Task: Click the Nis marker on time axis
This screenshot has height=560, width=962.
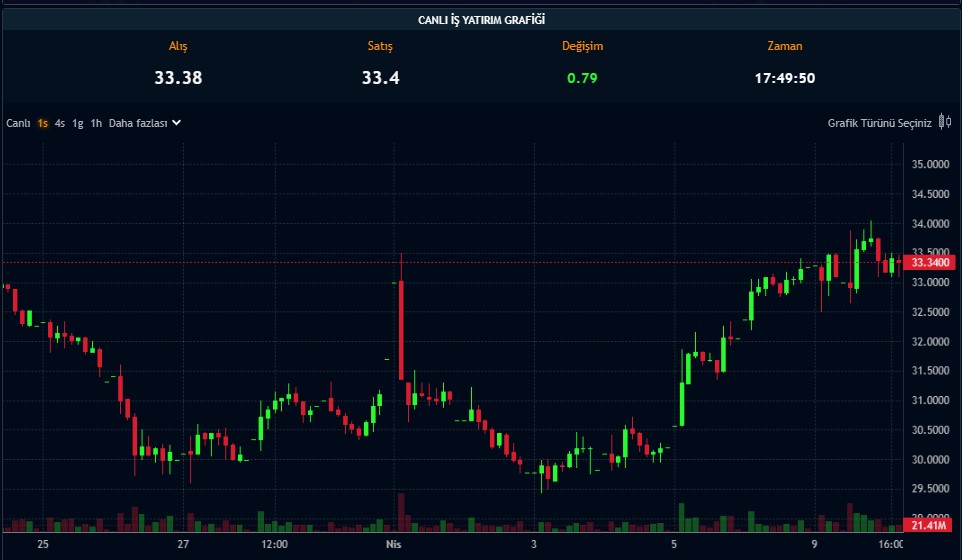Action: (x=393, y=545)
